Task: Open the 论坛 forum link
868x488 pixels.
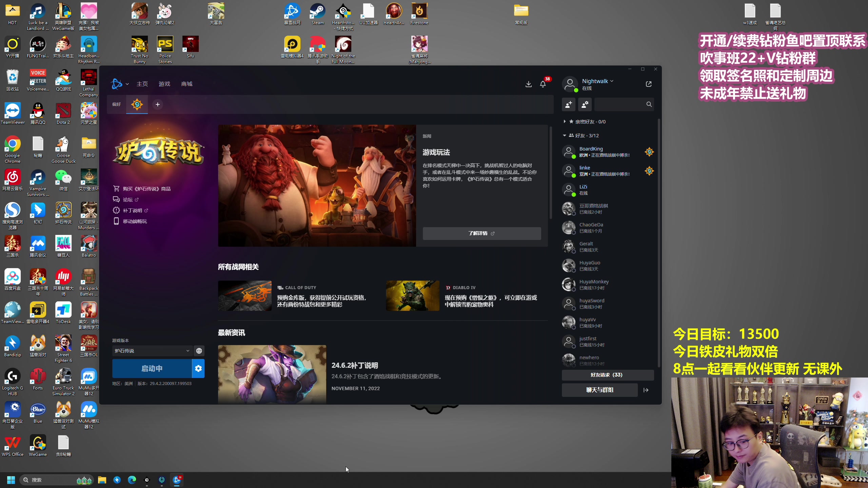Action: [126, 200]
